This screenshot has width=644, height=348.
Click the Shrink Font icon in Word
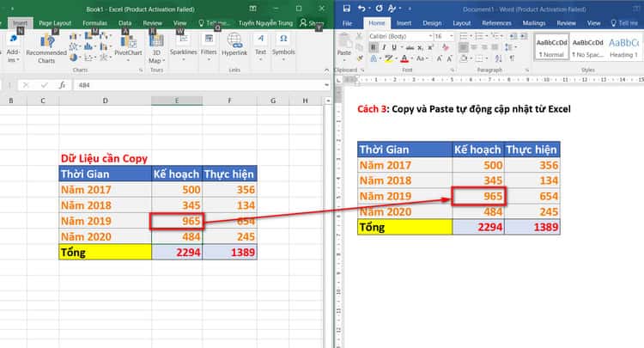pyautogui.click(x=449, y=58)
